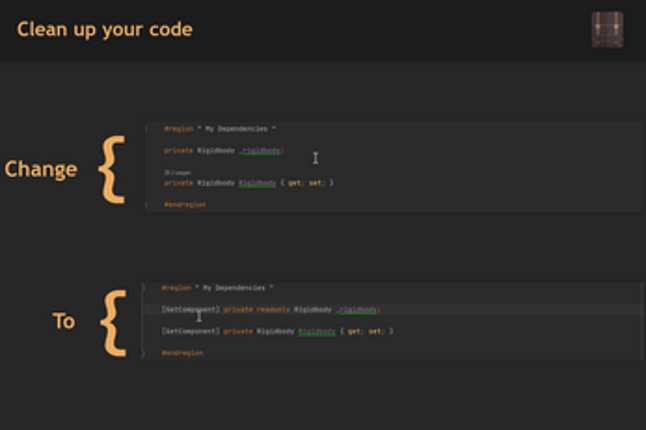The width and height of the screenshot is (646, 430).
Task: Click the orange curly brace beside Change
Action: pos(112,169)
